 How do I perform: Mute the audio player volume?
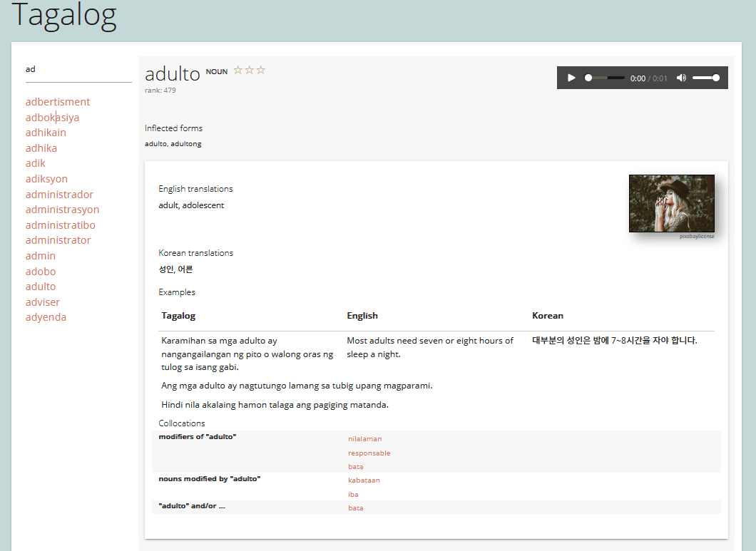681,78
